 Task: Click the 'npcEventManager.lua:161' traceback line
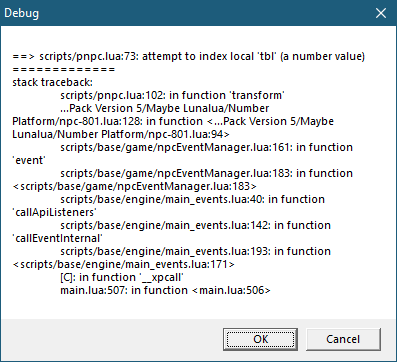click(206, 147)
